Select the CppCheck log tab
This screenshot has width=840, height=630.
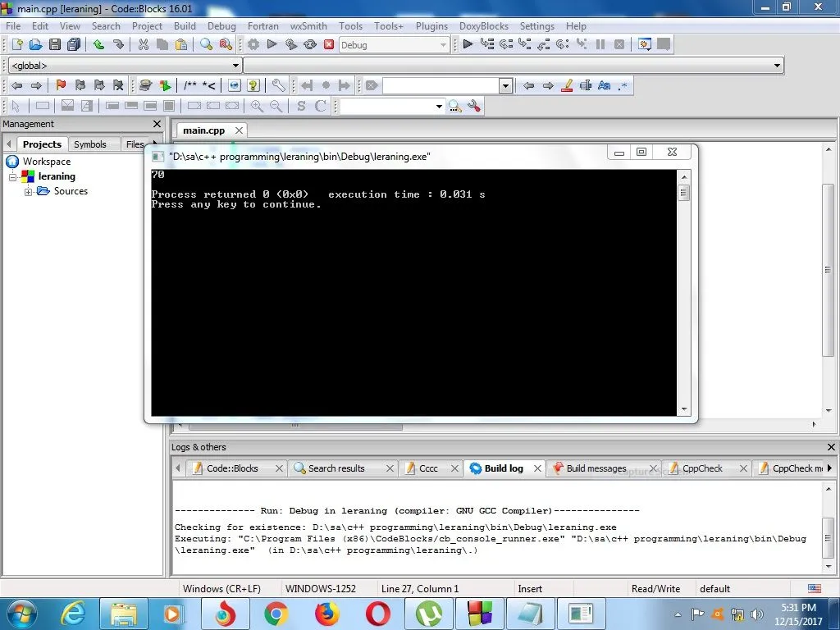click(x=702, y=468)
